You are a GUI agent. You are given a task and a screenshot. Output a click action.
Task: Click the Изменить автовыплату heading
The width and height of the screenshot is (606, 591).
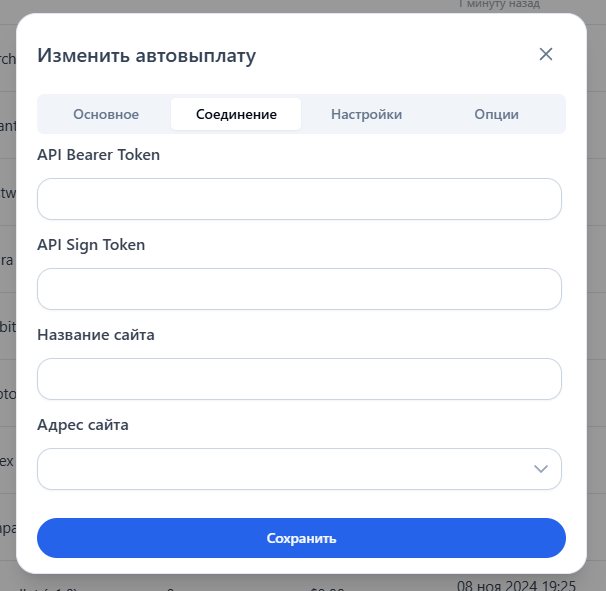tap(146, 55)
